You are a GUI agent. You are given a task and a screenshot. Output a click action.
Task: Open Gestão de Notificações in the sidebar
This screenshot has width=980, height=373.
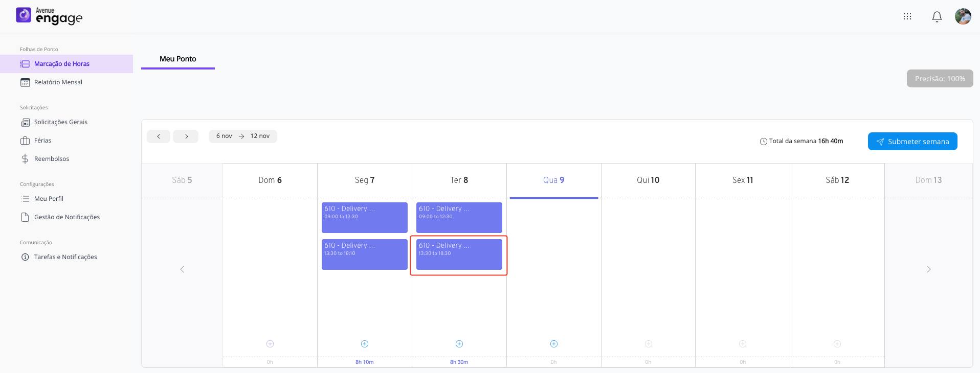pyautogui.click(x=66, y=217)
